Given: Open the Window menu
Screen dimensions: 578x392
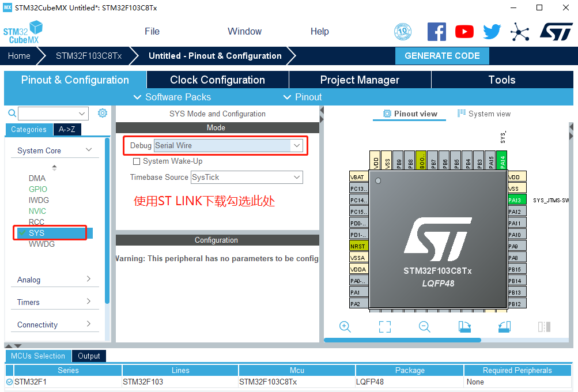Looking at the screenshot, I should click(244, 31).
